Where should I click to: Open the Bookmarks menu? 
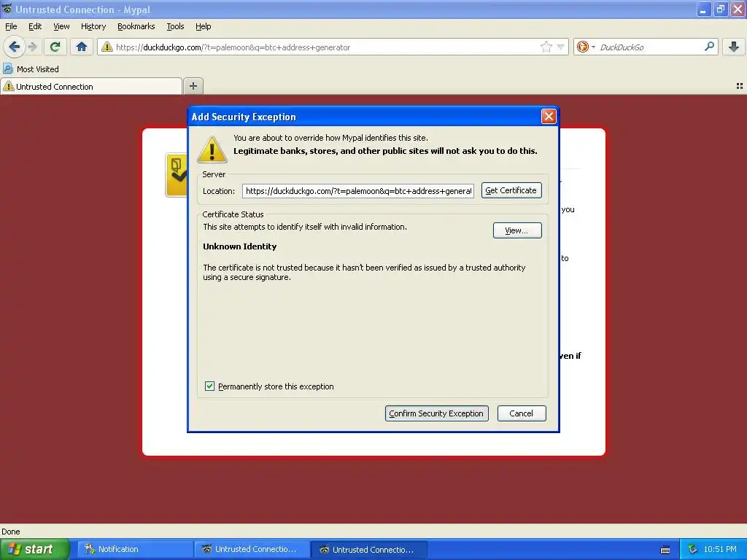point(136,27)
